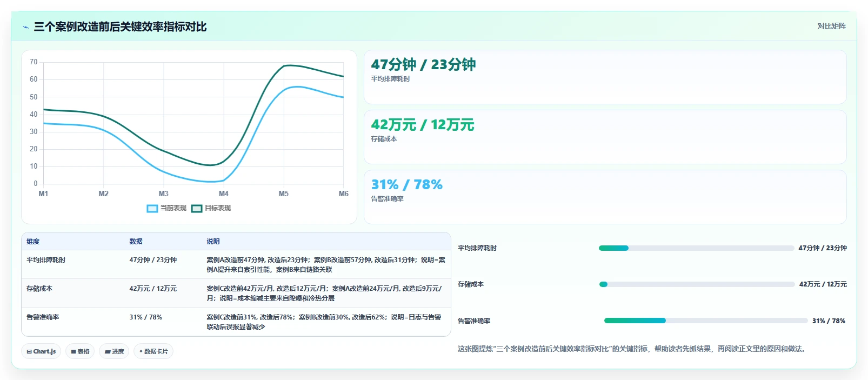Toggle the 目标表现 legend swatch
Image resolution: width=868 pixels, height=380 pixels.
197,208
